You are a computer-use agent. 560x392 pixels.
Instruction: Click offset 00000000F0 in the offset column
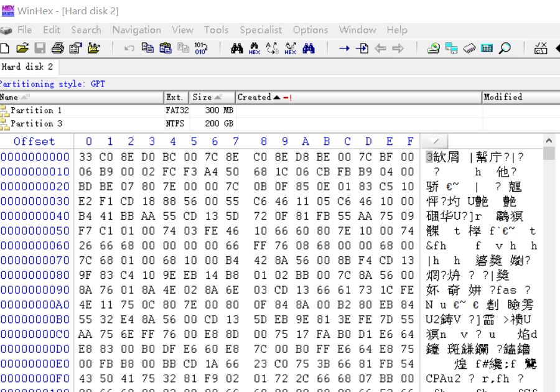point(35,378)
